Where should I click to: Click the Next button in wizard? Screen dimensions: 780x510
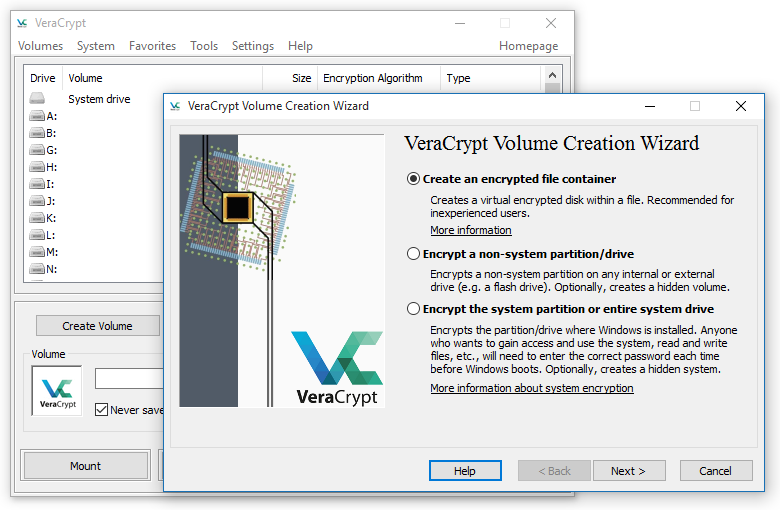(629, 471)
